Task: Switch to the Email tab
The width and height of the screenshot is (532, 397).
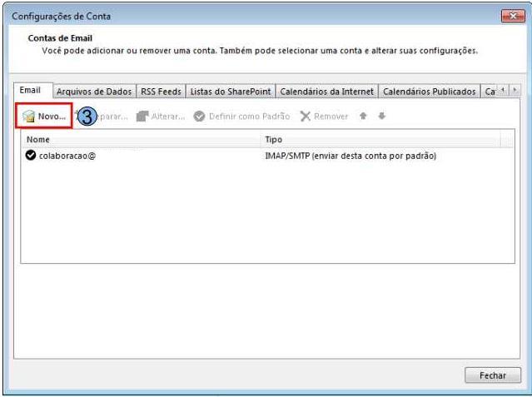Action: (31, 91)
